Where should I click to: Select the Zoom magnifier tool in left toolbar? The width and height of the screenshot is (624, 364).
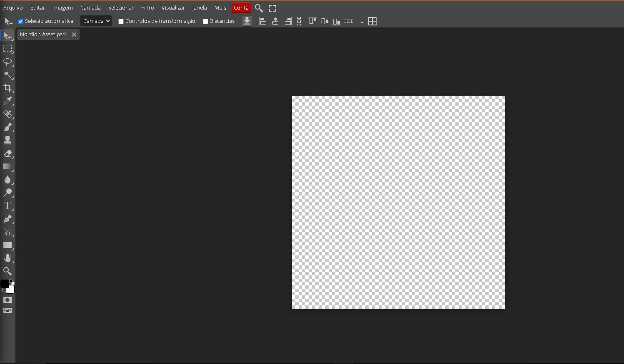coord(7,271)
